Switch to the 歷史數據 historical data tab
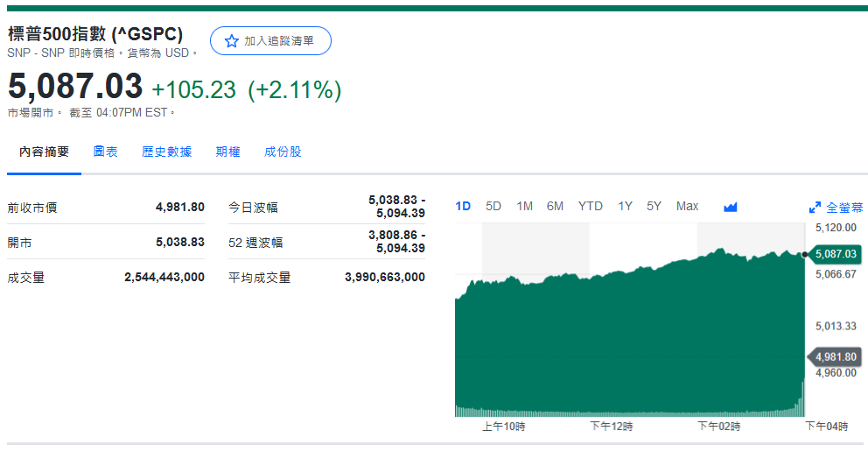This screenshot has width=868, height=452. 167,152
